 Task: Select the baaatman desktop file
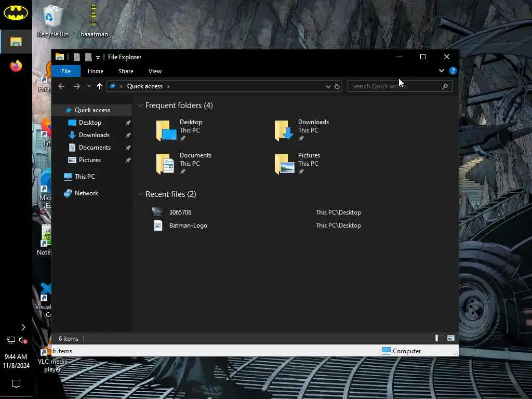tap(94, 21)
